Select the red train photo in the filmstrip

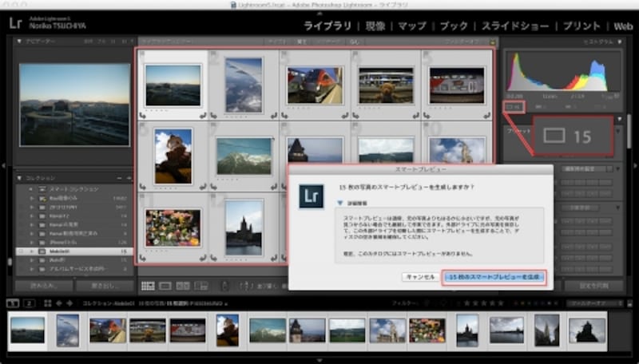(x=107, y=330)
